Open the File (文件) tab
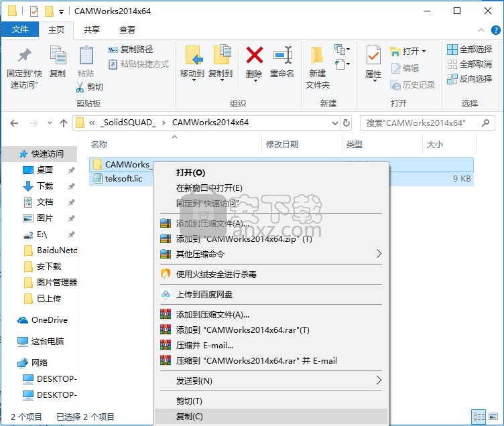 click(x=20, y=29)
